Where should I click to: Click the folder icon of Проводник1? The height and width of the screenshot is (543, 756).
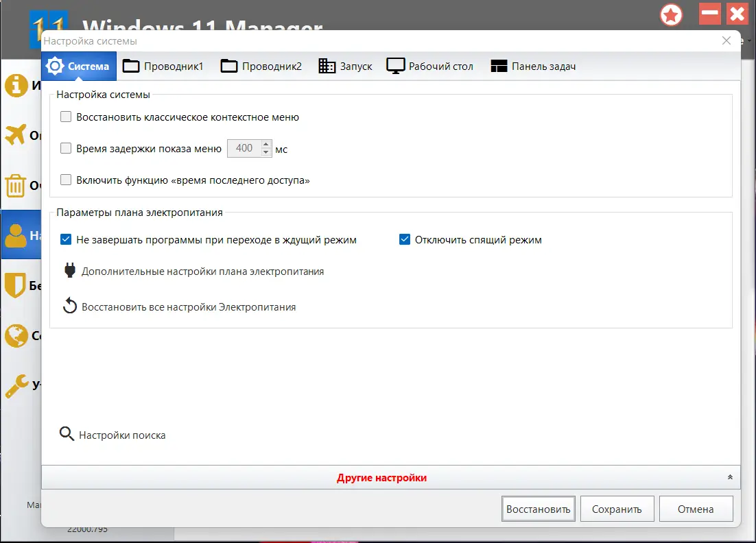coord(130,66)
